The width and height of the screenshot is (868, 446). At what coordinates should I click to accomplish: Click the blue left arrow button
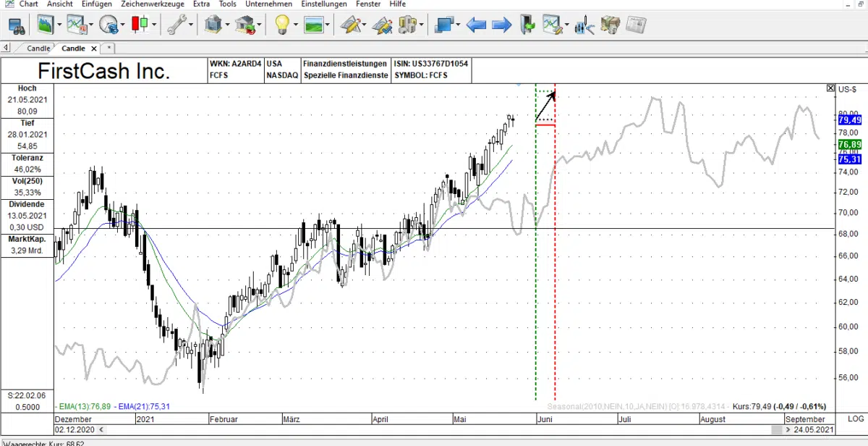pos(476,25)
